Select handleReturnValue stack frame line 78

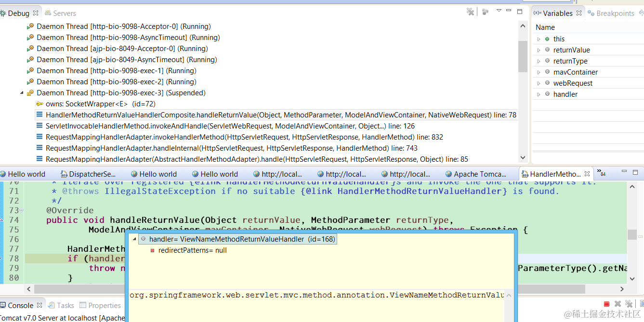click(281, 115)
